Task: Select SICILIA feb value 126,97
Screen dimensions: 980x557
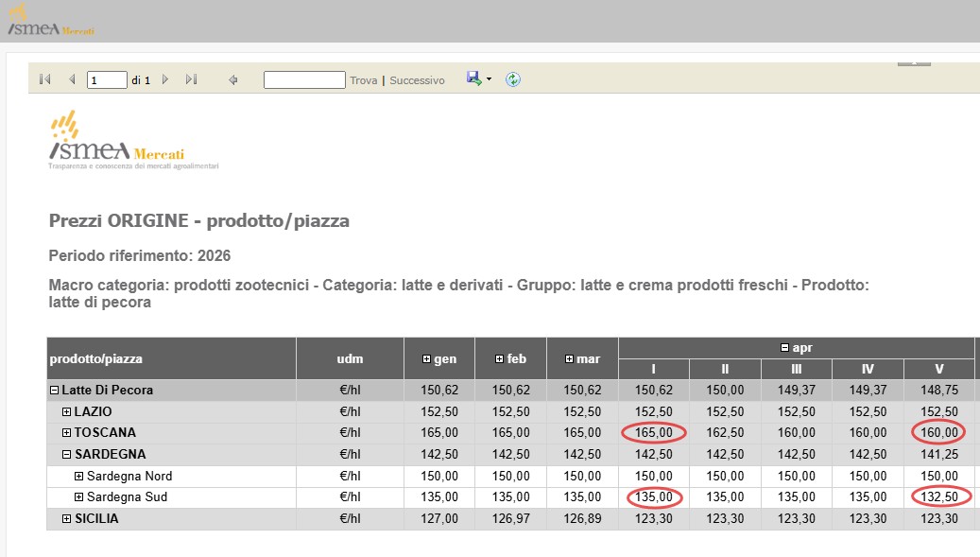Action: click(510, 519)
